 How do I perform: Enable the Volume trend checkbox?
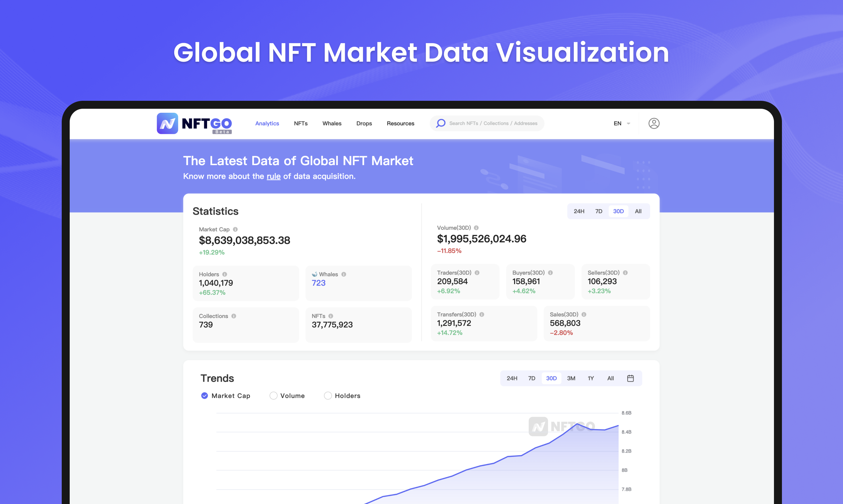(x=273, y=396)
